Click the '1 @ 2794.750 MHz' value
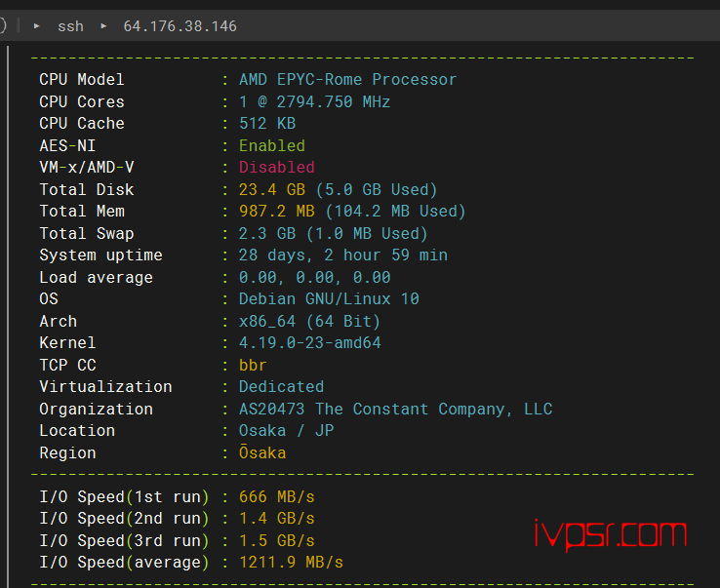The height and width of the screenshot is (588, 720). (x=314, y=101)
